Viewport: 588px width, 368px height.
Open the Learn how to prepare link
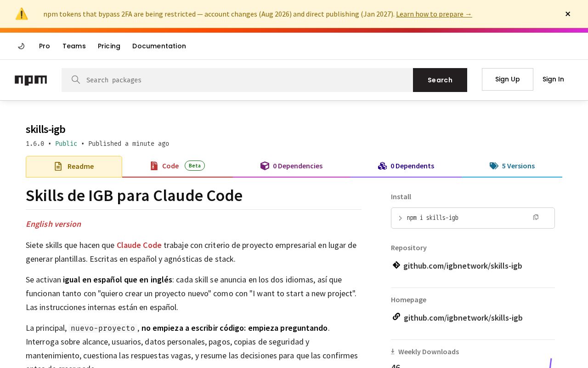pos(434,14)
